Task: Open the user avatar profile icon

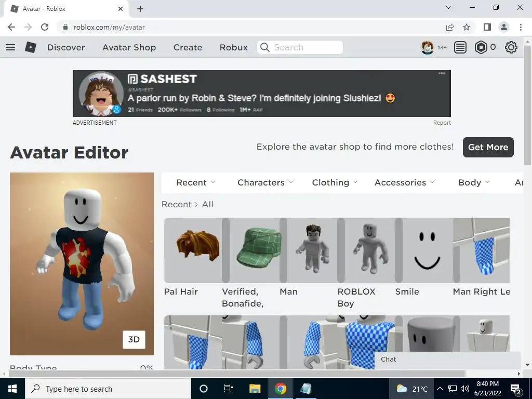Action: [x=427, y=47]
